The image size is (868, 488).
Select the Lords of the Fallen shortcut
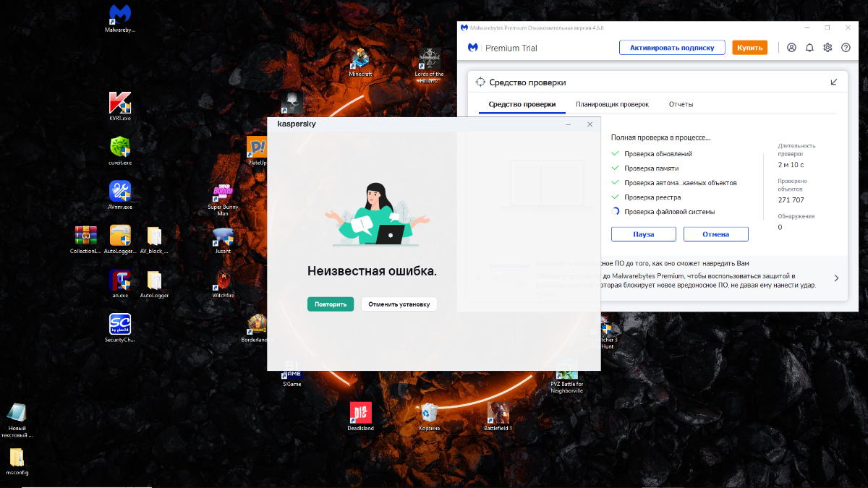pyautogui.click(x=429, y=65)
